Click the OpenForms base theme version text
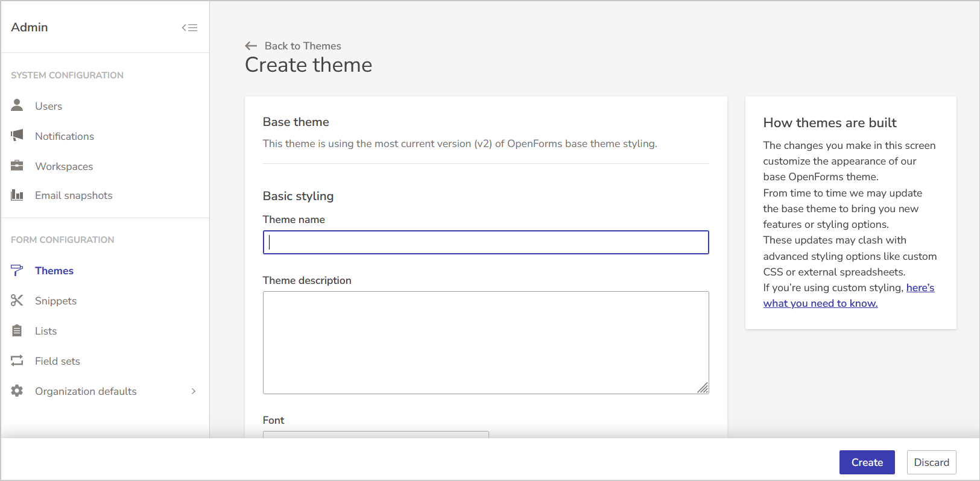 coord(460,143)
